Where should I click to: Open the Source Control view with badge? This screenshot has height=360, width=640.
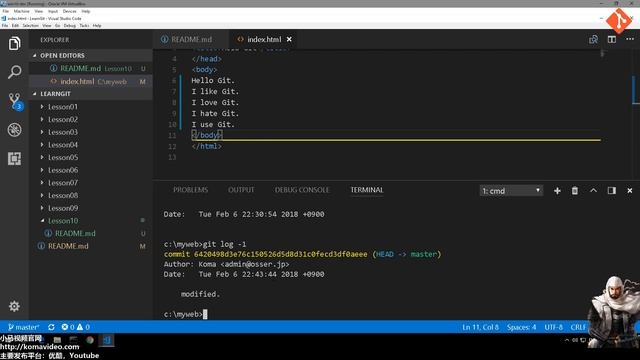point(15,101)
